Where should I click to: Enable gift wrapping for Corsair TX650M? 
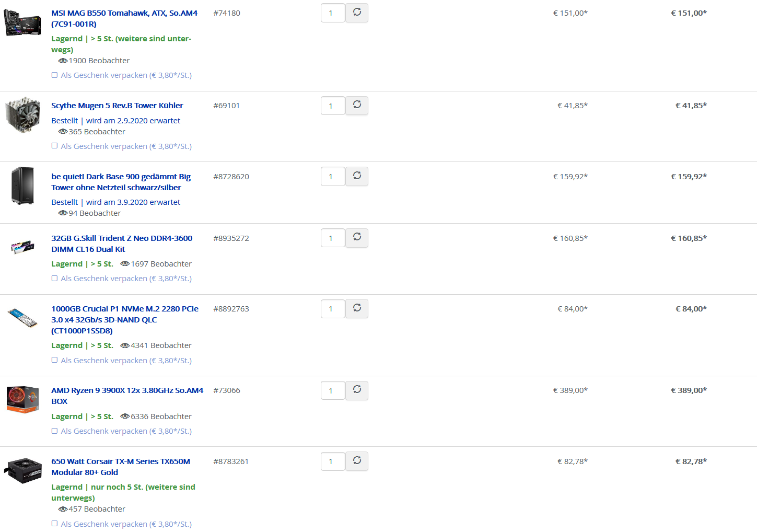pyautogui.click(x=54, y=524)
